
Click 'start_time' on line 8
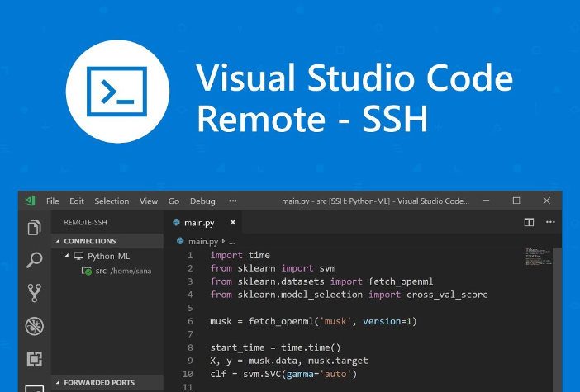pos(237,347)
